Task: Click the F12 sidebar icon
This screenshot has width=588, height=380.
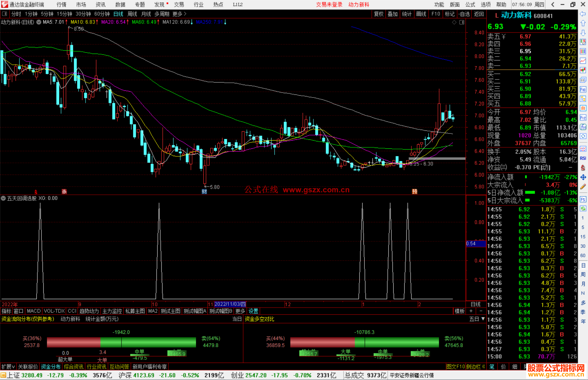Action: [x=583, y=118]
